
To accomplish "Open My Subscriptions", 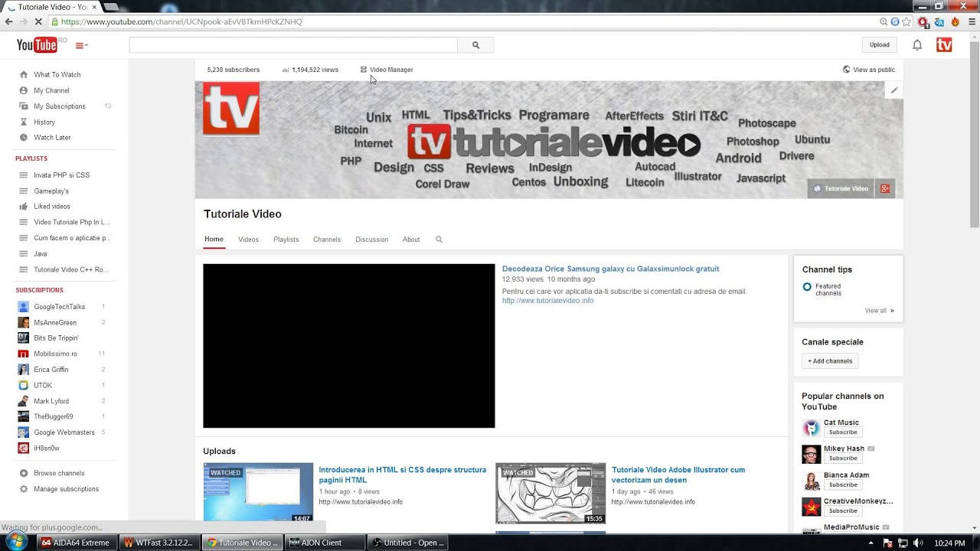I will (60, 106).
